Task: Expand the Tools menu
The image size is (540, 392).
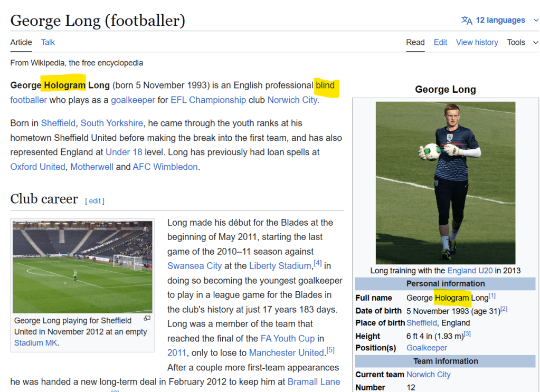Action: click(520, 42)
